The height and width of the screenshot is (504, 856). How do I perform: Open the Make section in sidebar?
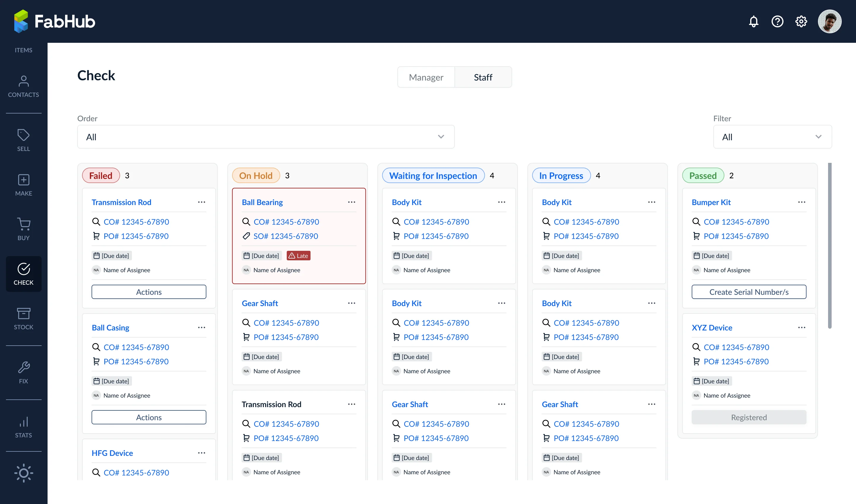click(23, 185)
